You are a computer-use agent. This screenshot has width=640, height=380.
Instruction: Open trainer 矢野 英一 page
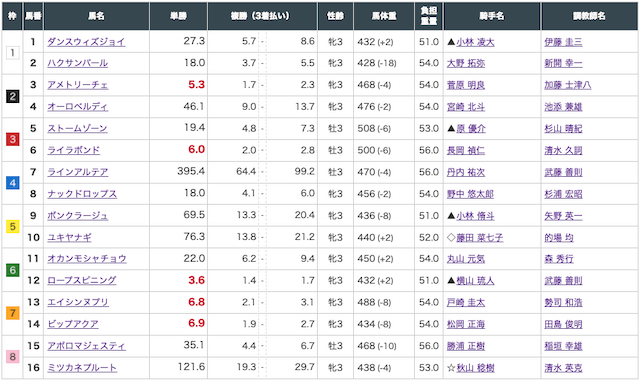(563, 216)
